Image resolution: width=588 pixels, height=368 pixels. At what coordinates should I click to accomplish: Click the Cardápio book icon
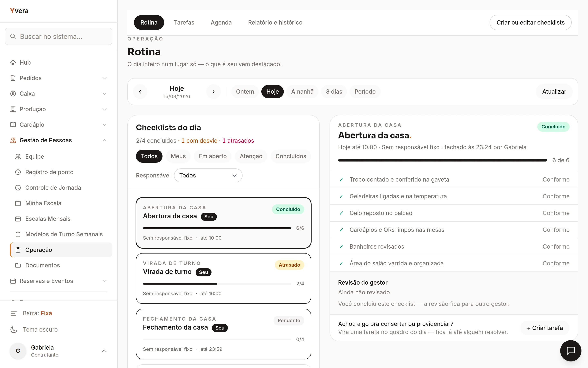(x=13, y=125)
